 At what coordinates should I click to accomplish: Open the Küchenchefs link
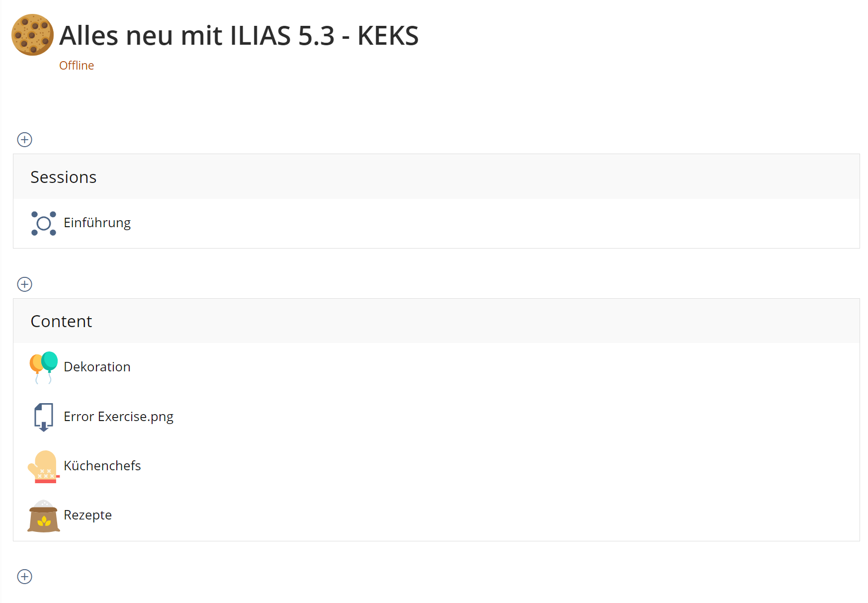(x=102, y=466)
